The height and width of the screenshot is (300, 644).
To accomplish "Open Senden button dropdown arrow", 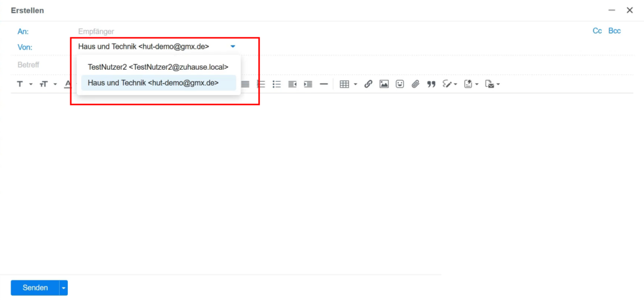I will pyautogui.click(x=64, y=287).
